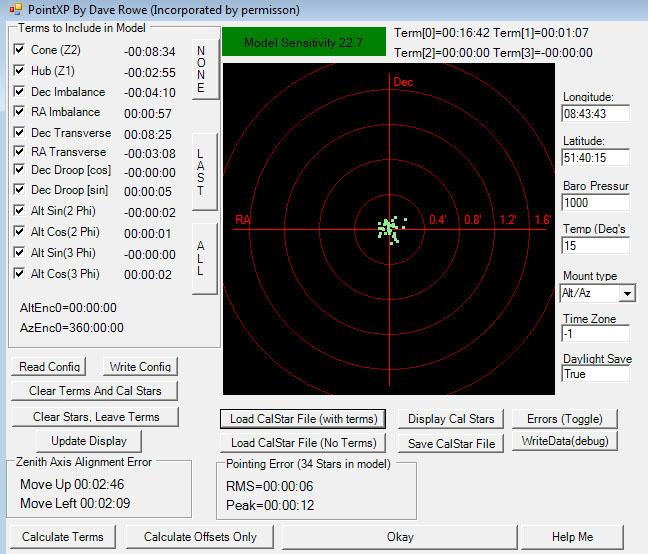Click the vertical LAST button
This screenshot has width=648, height=554.
(x=205, y=172)
